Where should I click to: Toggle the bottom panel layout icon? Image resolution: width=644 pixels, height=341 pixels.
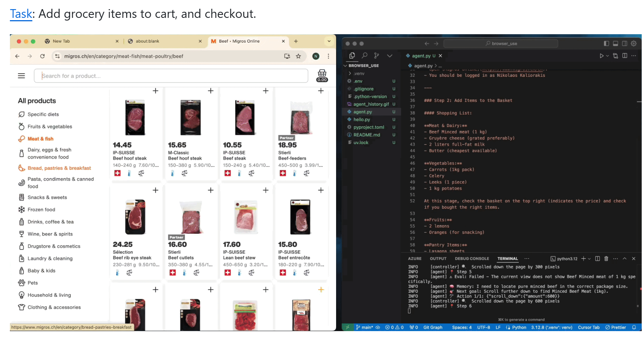(x=615, y=44)
